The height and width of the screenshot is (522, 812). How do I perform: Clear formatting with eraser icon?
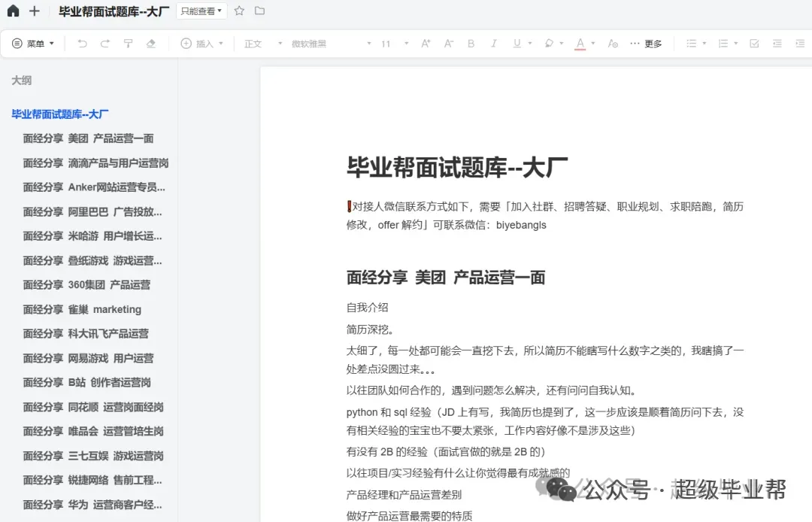[150, 44]
